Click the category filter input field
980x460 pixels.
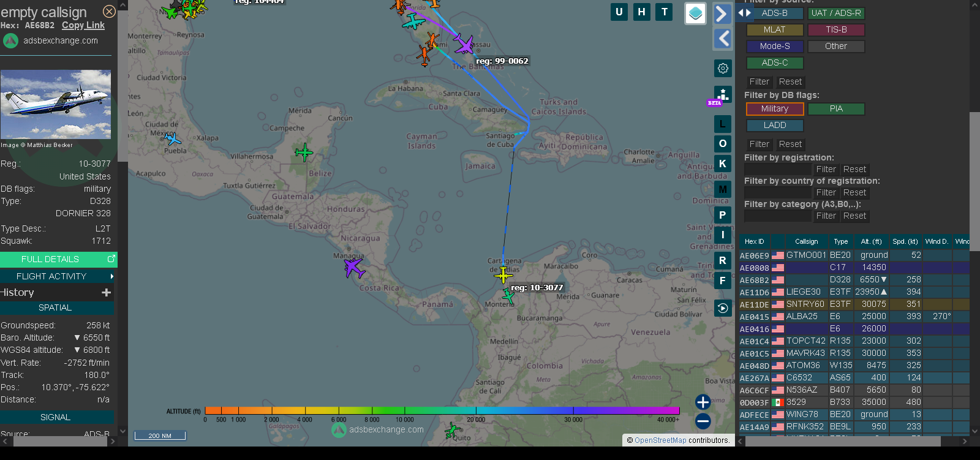[x=778, y=216]
